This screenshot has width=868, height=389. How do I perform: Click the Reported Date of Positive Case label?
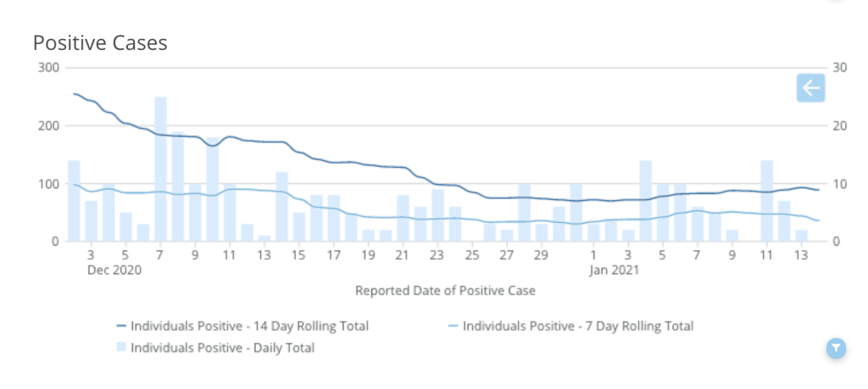(x=445, y=291)
